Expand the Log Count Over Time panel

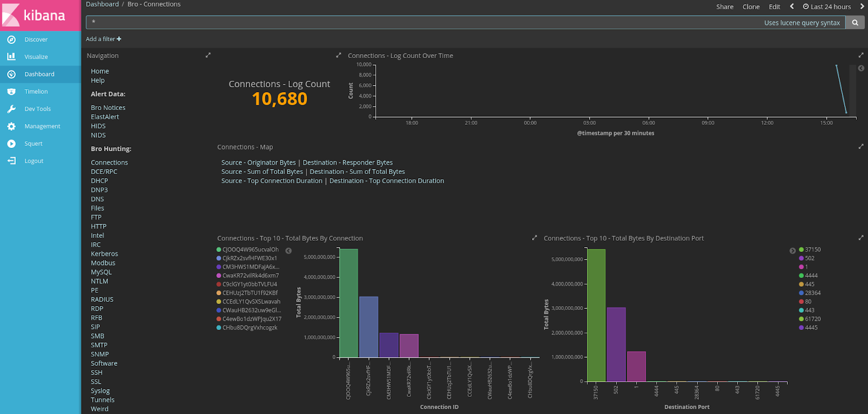[860, 55]
